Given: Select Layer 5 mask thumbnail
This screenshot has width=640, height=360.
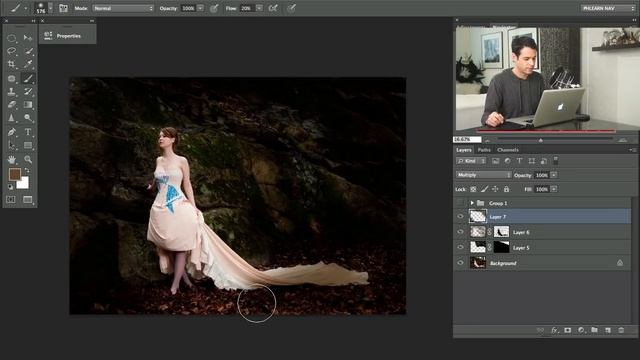Looking at the screenshot, I should pyautogui.click(x=502, y=247).
